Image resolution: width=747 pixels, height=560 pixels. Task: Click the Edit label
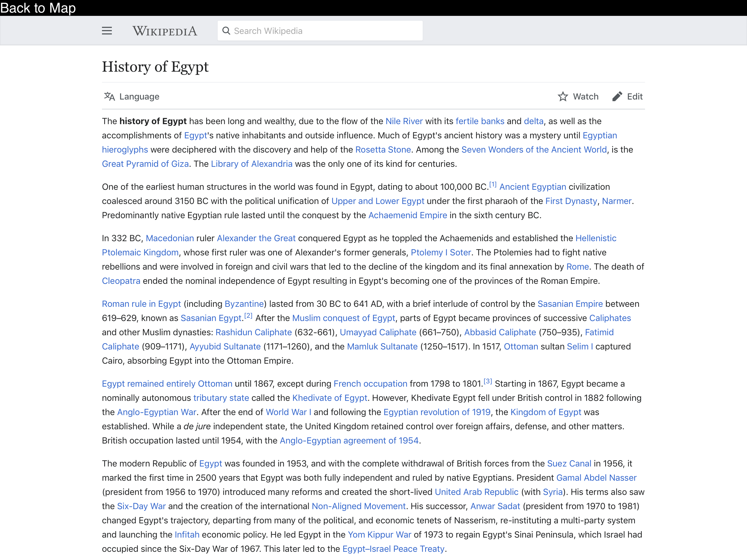pyautogui.click(x=635, y=97)
